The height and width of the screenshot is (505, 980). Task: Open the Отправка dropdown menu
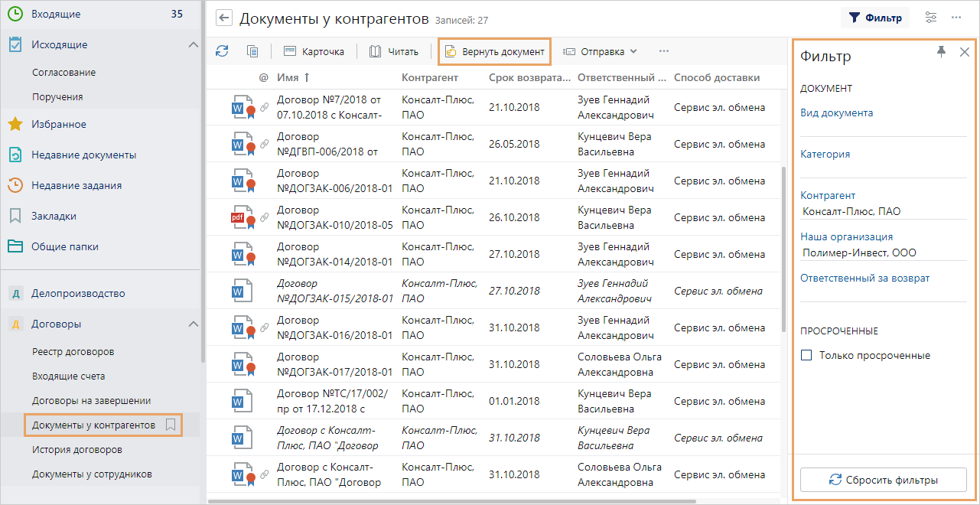click(x=601, y=51)
